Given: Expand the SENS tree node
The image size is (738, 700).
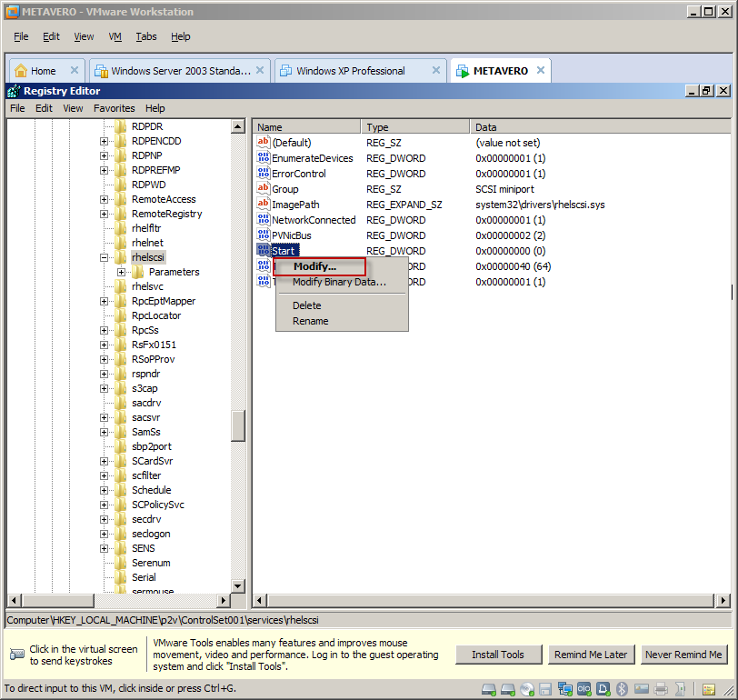Looking at the screenshot, I should 104,548.
